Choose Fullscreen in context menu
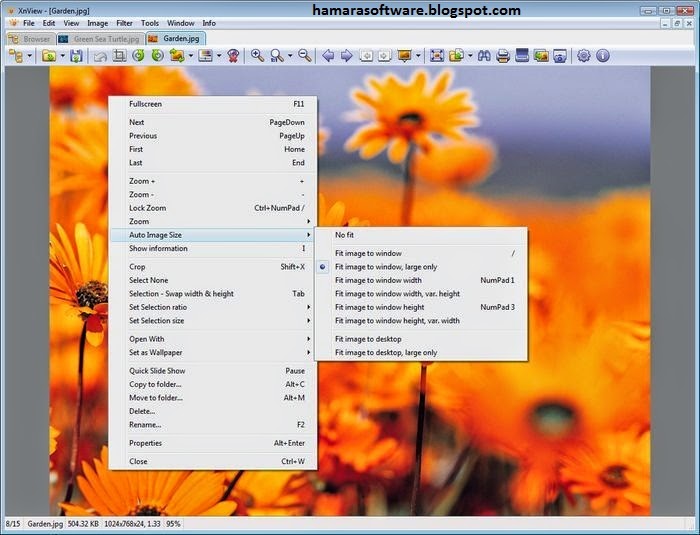Image resolution: width=700 pixels, height=535 pixels. 213,104
